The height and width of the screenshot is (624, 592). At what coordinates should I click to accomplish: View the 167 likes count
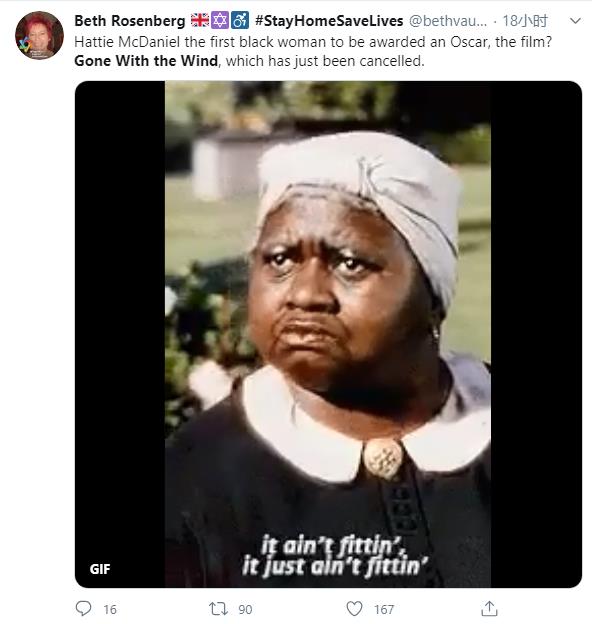384,609
